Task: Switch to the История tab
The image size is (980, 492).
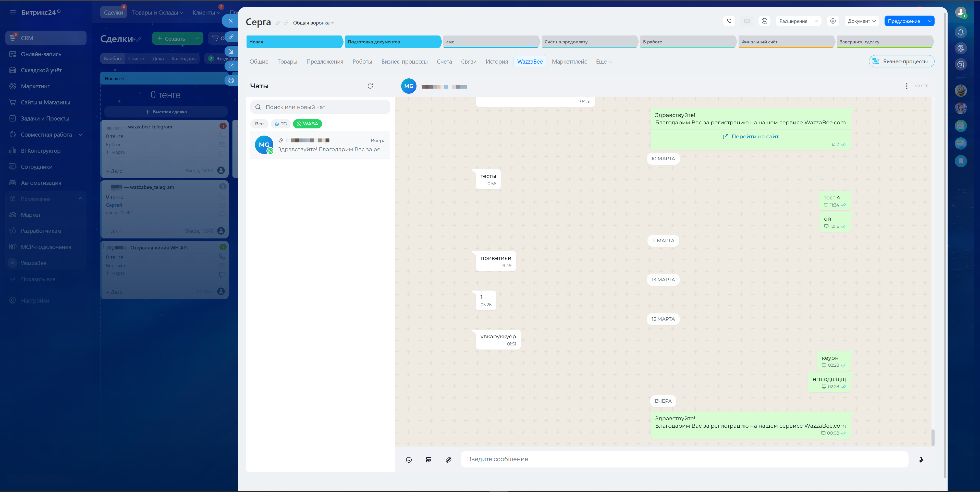Action: (x=496, y=62)
